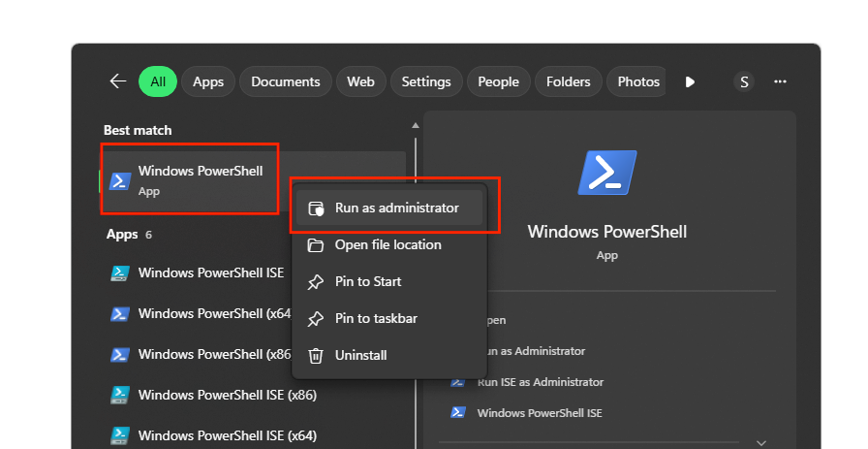Click the Windows PowerShell ISE (x86) icon

pyautogui.click(x=120, y=395)
